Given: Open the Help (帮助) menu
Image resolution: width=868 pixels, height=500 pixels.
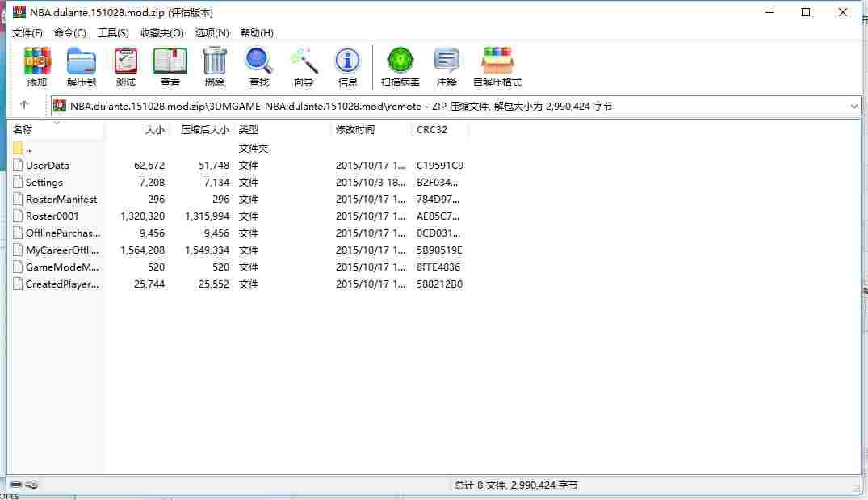Looking at the screenshot, I should (257, 32).
